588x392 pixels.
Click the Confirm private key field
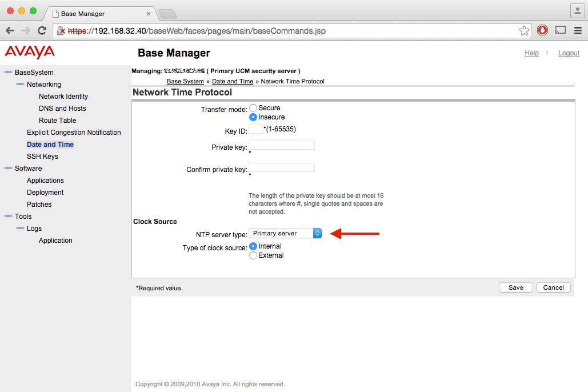[x=282, y=167]
